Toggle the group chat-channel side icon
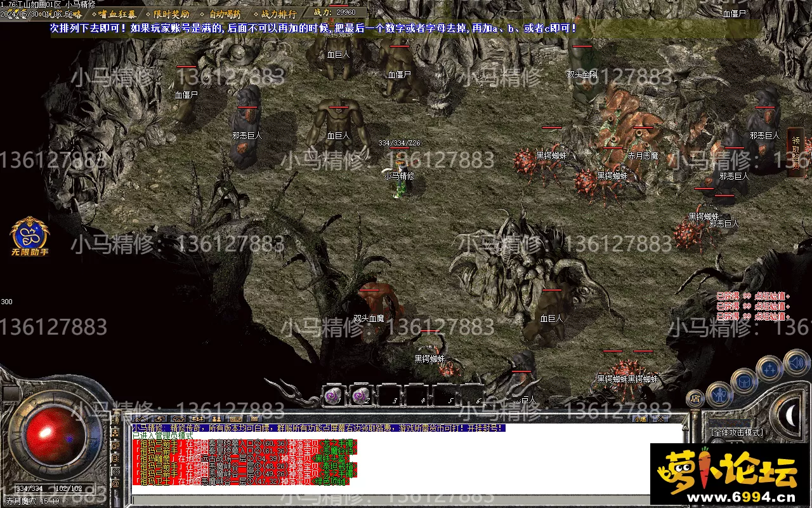The image size is (812, 508). coord(115,433)
